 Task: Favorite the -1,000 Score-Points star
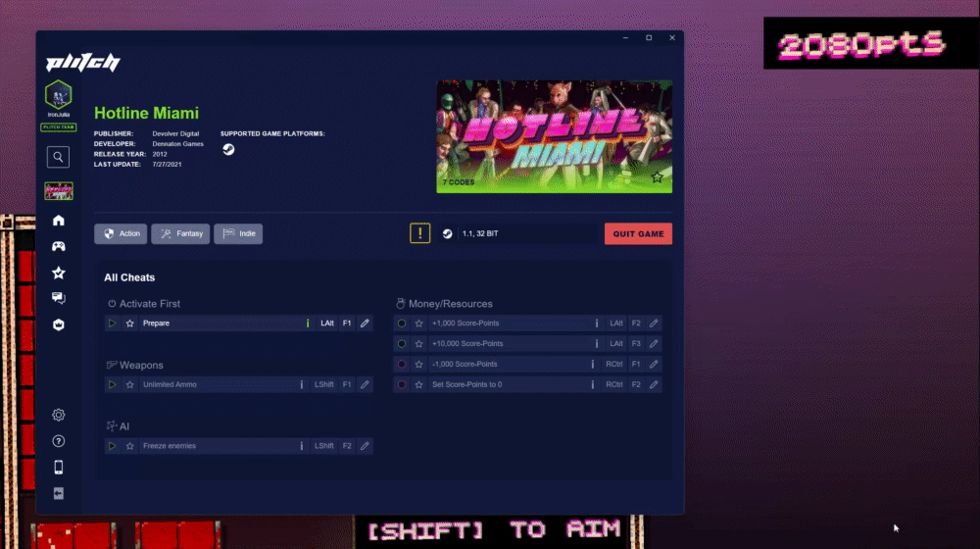coord(419,364)
